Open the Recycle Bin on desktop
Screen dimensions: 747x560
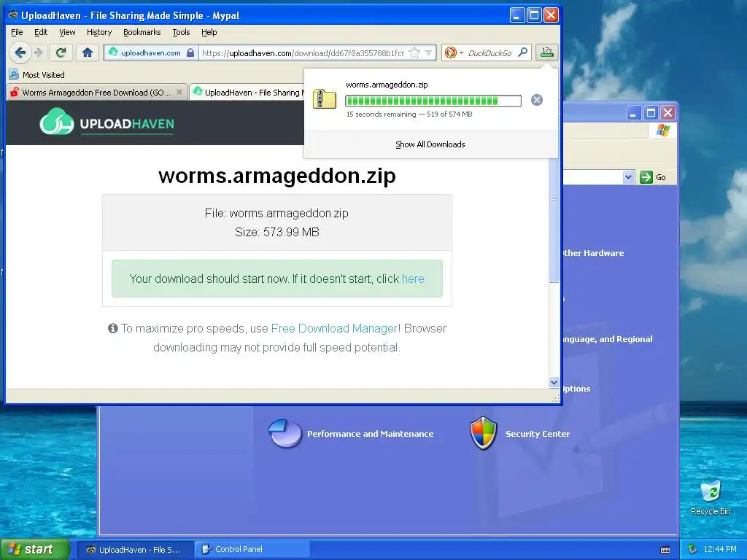[x=711, y=497]
